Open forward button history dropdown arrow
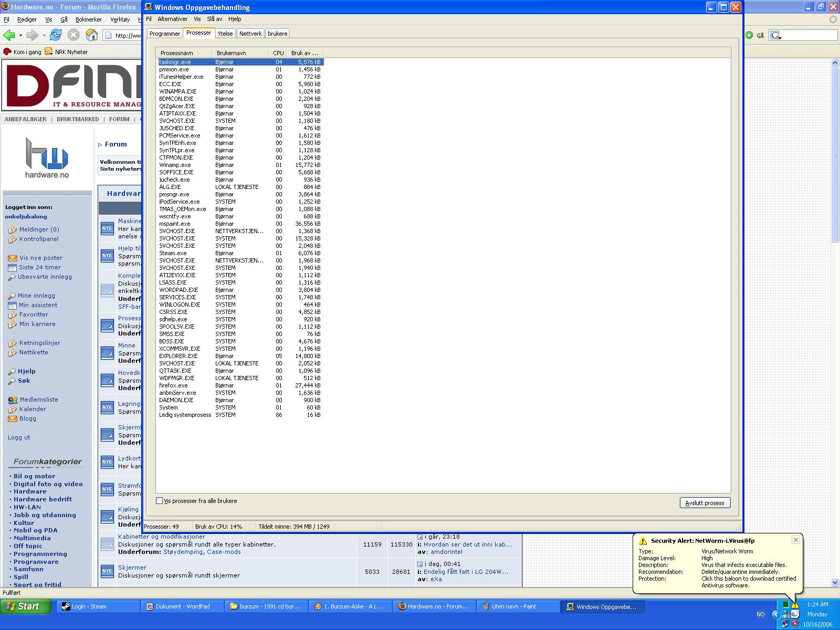 [x=44, y=36]
